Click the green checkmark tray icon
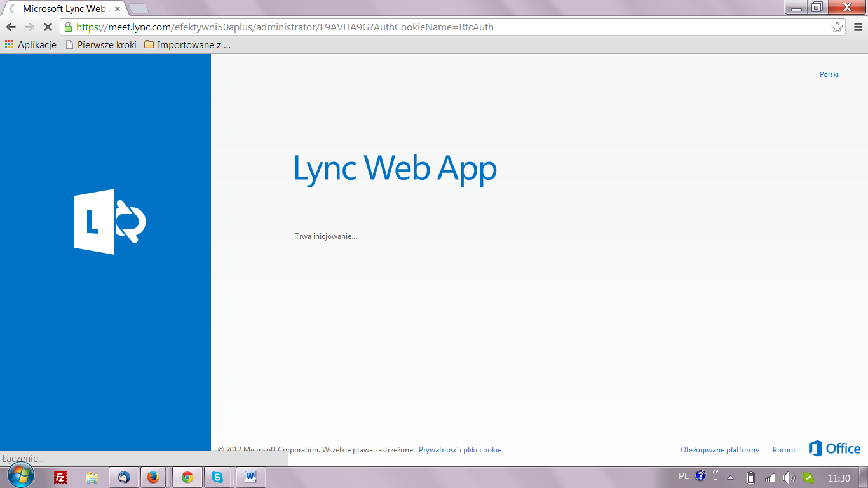The width and height of the screenshot is (868, 488). [808, 478]
